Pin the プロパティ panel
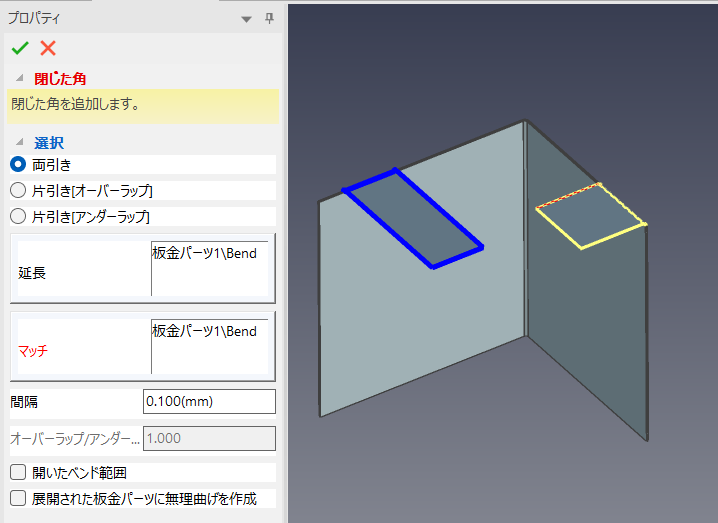The height and width of the screenshot is (523, 718). coord(269,18)
